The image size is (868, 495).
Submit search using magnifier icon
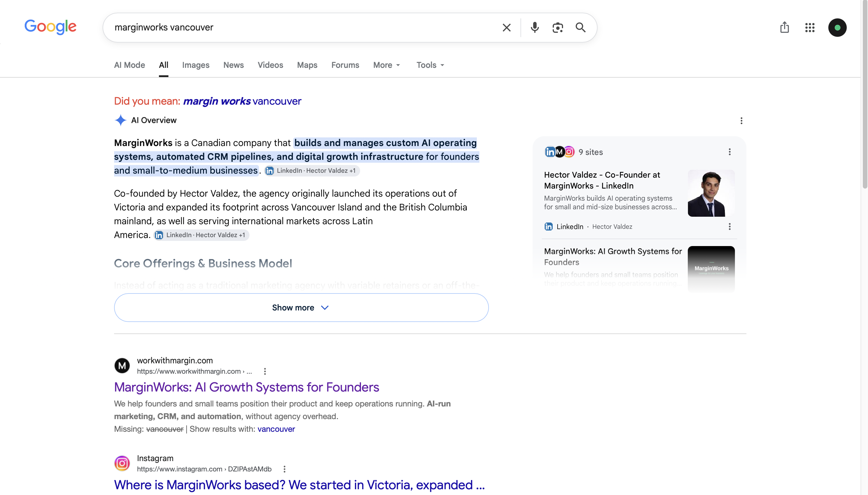pos(581,28)
